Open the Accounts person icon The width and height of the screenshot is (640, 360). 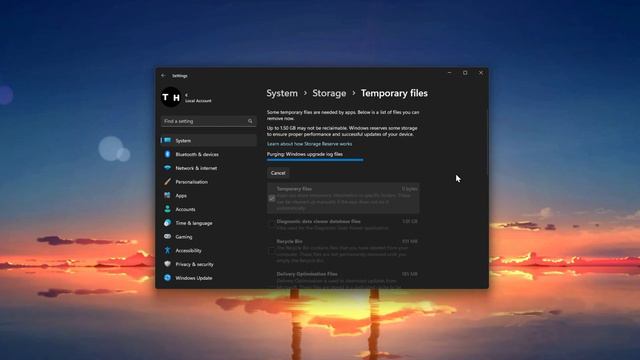[x=167, y=209]
